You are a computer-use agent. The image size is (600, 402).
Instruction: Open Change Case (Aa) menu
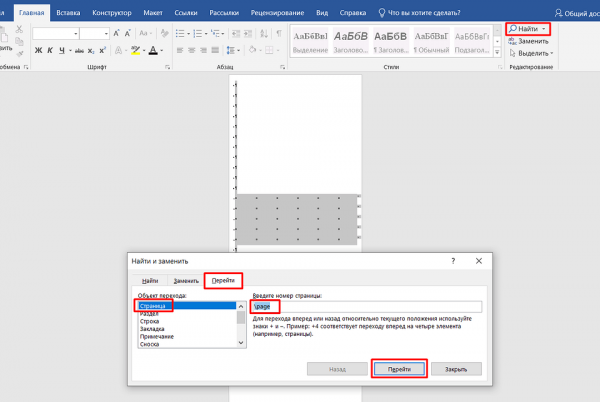[x=145, y=33]
